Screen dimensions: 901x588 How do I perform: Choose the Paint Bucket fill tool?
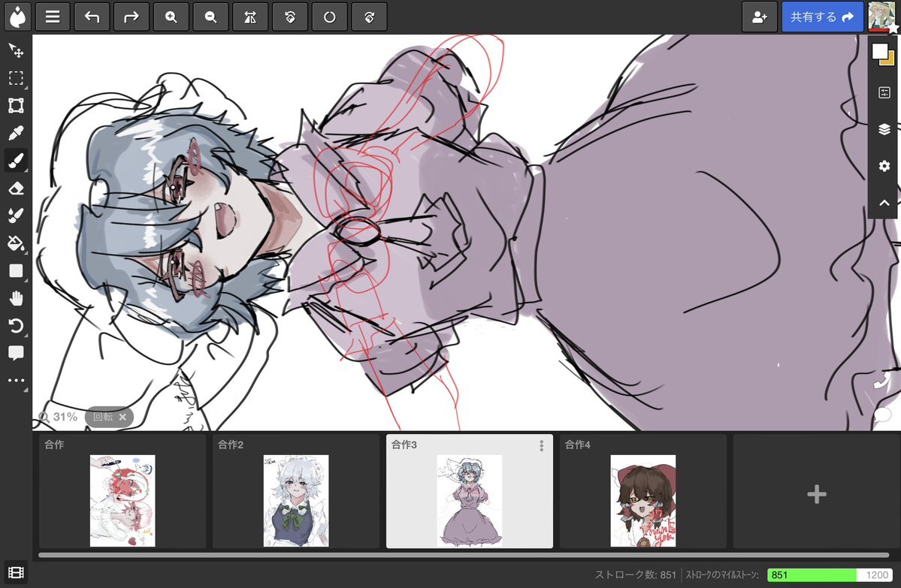point(16,243)
